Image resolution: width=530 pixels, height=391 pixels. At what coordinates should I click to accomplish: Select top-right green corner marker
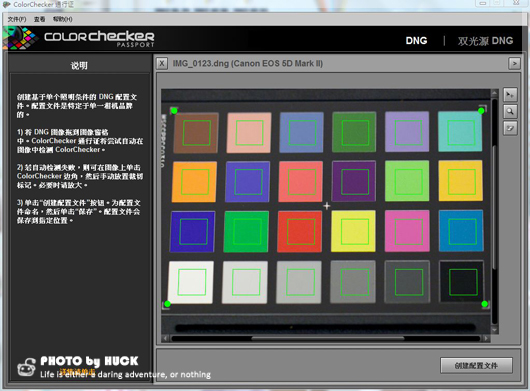coord(481,111)
